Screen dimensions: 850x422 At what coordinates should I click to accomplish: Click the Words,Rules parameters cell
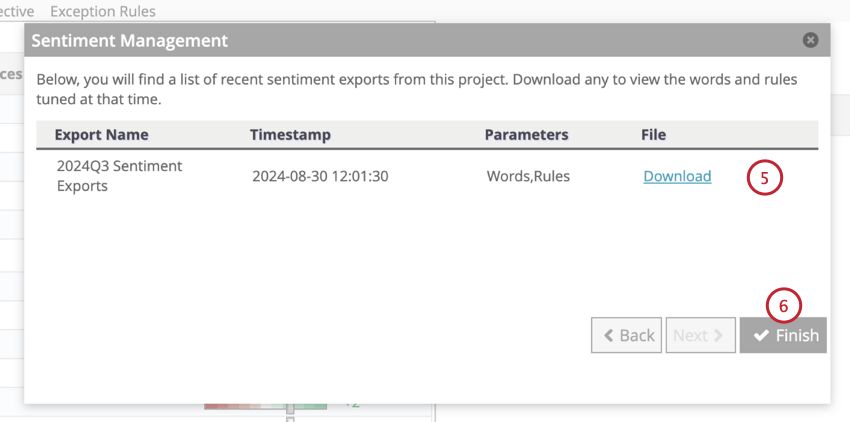coord(528,176)
